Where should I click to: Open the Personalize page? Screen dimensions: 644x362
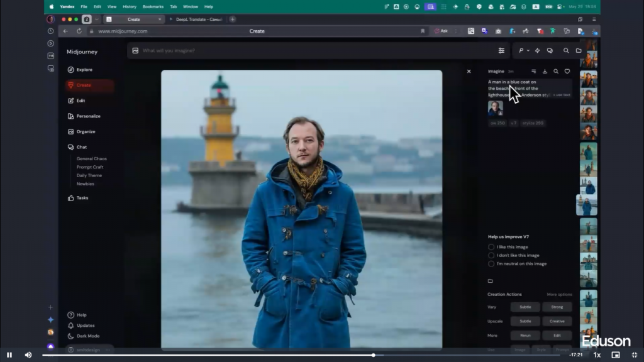tap(84, 116)
